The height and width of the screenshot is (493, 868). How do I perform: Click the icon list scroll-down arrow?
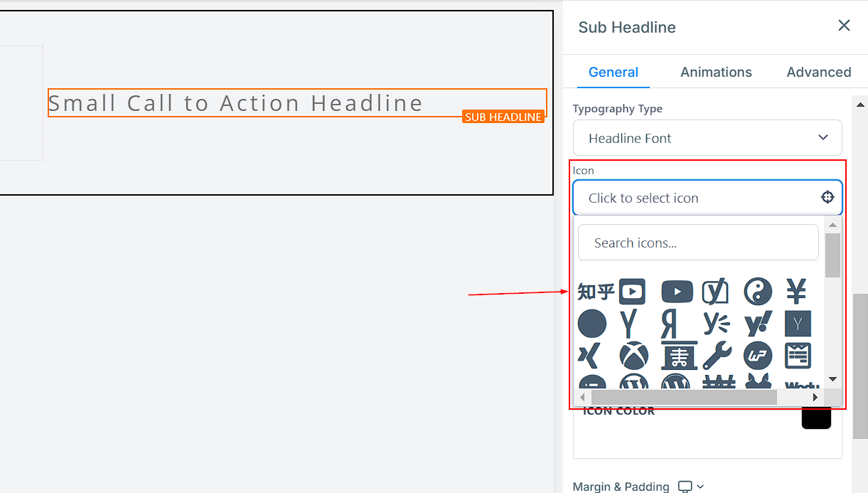832,379
